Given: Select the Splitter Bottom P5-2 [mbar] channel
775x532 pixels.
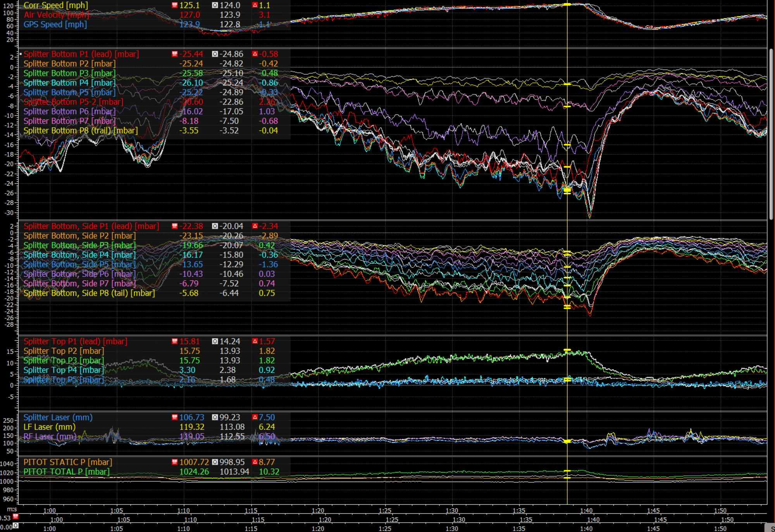Looking at the screenshot, I should coord(73,102).
